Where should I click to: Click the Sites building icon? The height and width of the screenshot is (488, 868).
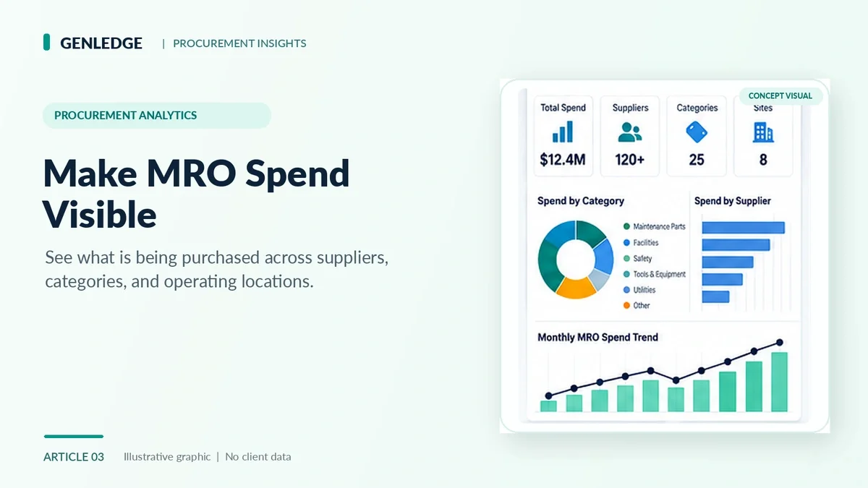pos(763,132)
